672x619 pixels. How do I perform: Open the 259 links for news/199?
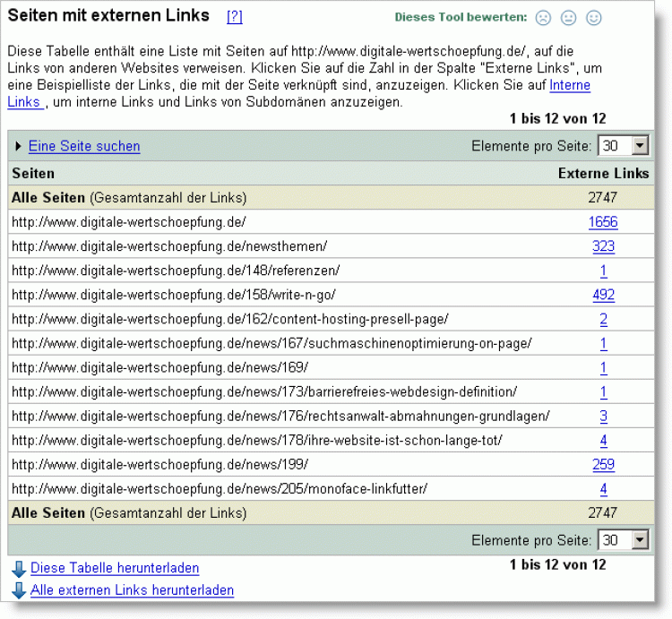(603, 464)
